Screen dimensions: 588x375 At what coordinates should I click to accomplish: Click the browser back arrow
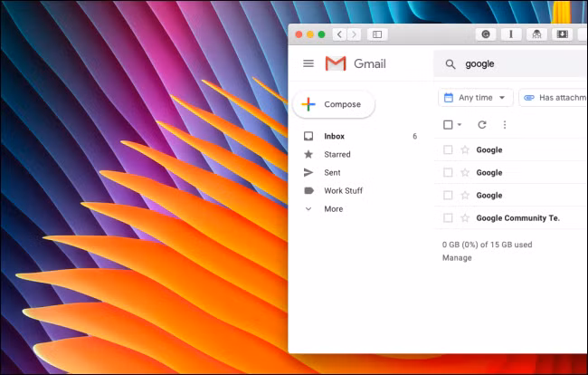(340, 34)
